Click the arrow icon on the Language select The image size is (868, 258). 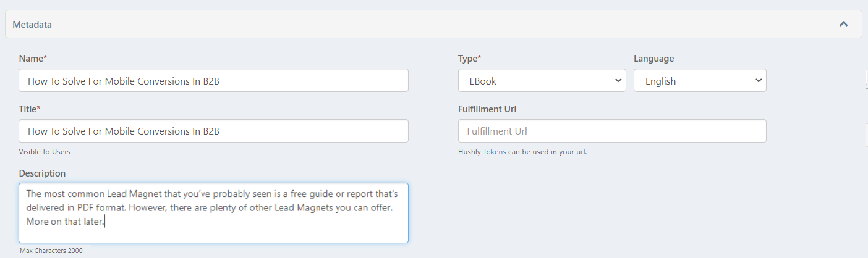[x=759, y=81]
